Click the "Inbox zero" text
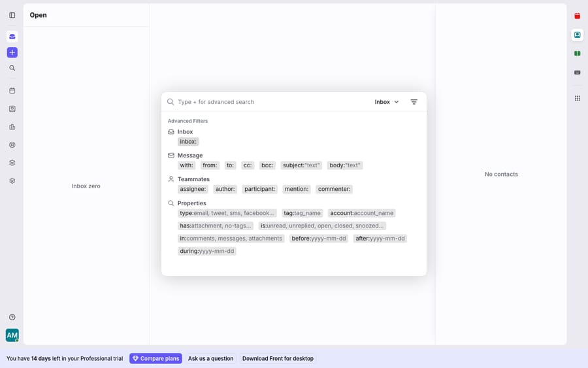Viewport: 588px width, 368px height. [86, 186]
